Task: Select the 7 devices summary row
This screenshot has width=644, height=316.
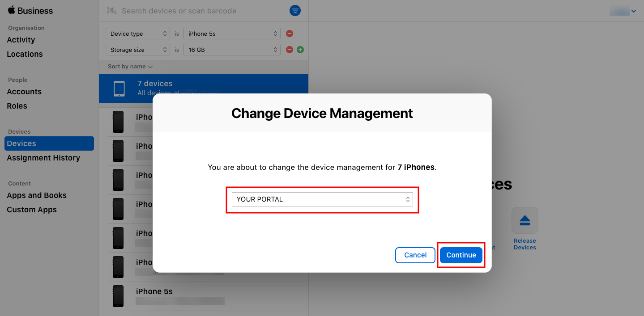Action: point(204,88)
